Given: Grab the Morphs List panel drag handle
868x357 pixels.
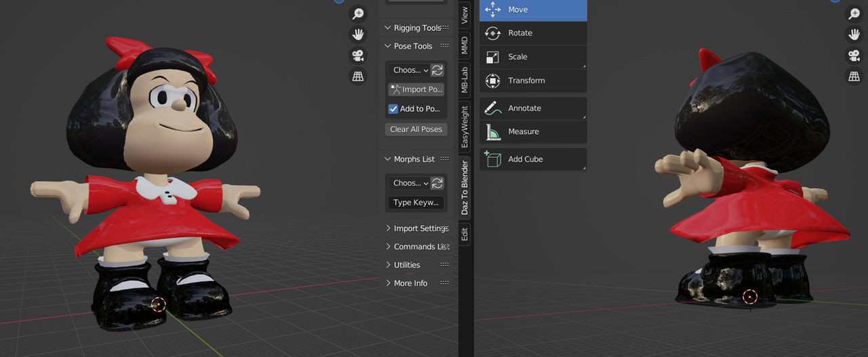Looking at the screenshot, I should [x=444, y=159].
